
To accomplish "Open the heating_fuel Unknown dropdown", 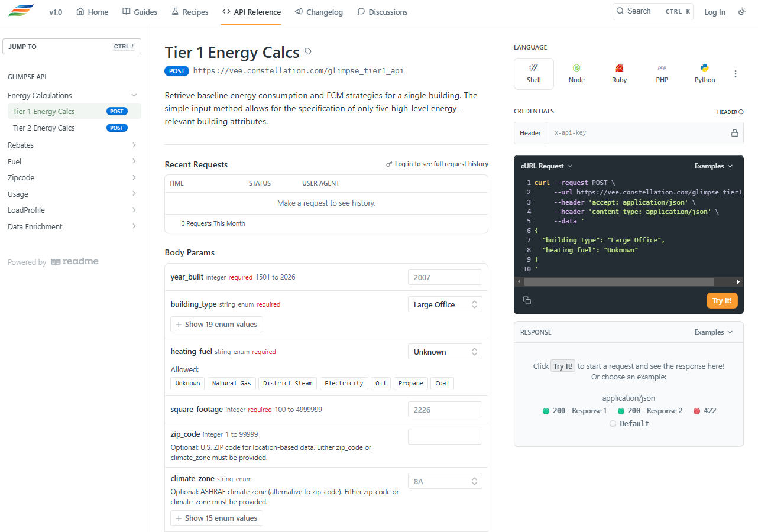I will pyautogui.click(x=445, y=352).
